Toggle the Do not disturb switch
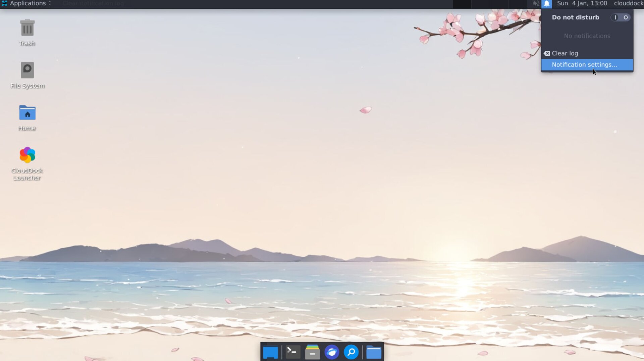Image resolution: width=644 pixels, height=361 pixels. 620,17
